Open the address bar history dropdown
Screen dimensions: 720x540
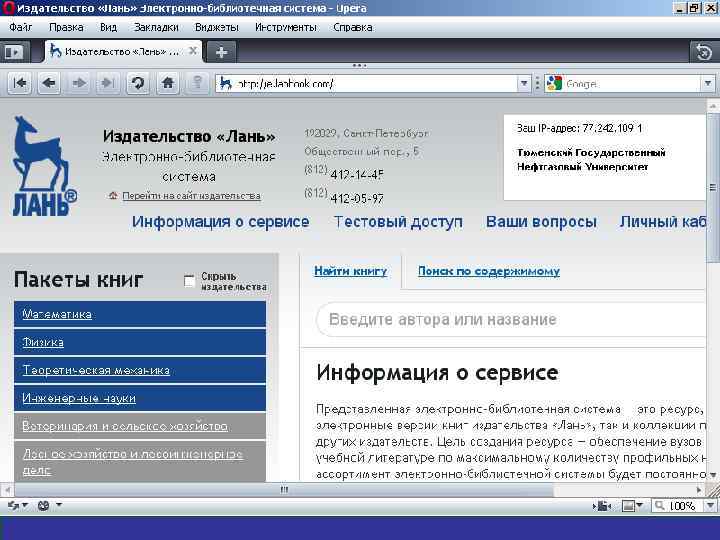[x=524, y=84]
